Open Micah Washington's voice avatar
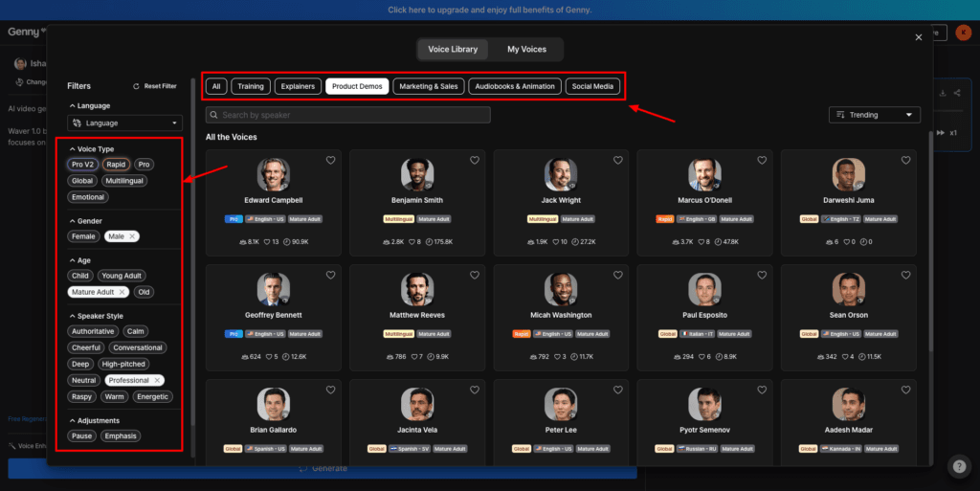Viewport: 980px width, 491px height. pyautogui.click(x=561, y=289)
